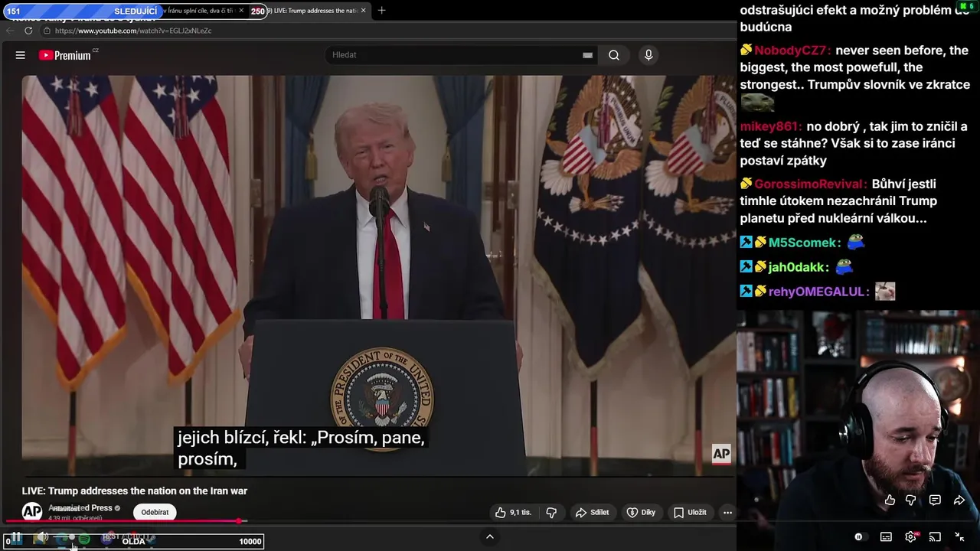Screen dimensions: 980x551
Task: Cast video with the cast-to-TV icon
Action: pyautogui.click(x=935, y=537)
